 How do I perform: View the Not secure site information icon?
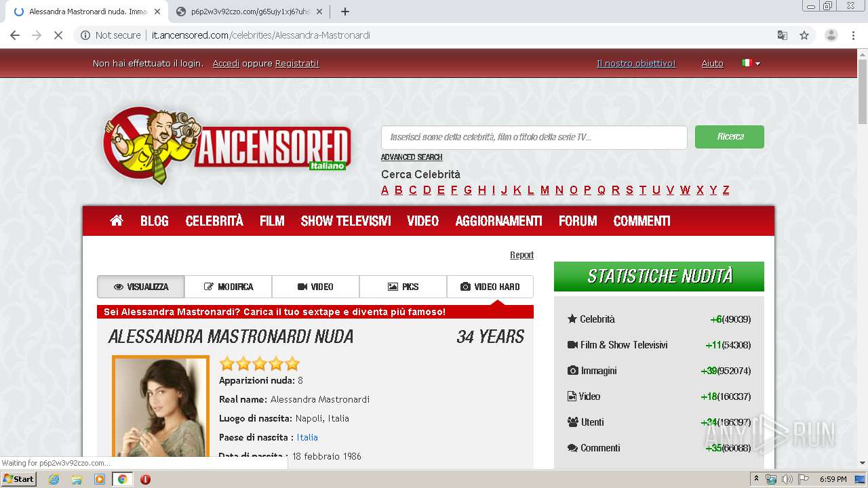click(85, 35)
